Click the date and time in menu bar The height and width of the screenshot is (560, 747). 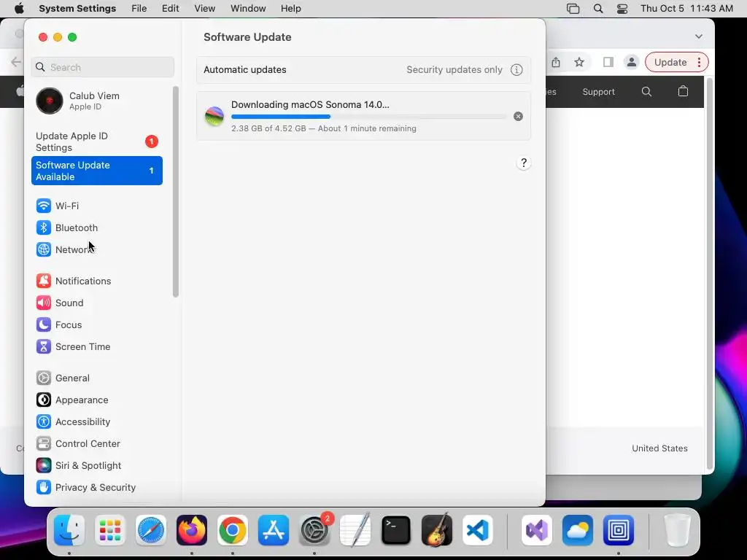[686, 9]
